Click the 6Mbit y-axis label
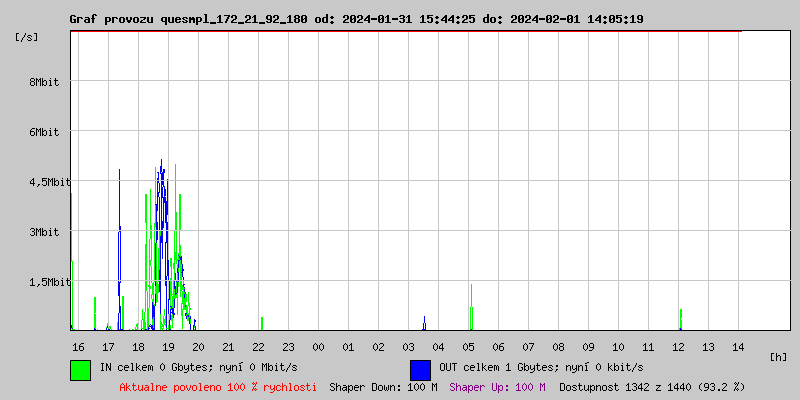Image resolution: width=800 pixels, height=400 pixels. 44,132
